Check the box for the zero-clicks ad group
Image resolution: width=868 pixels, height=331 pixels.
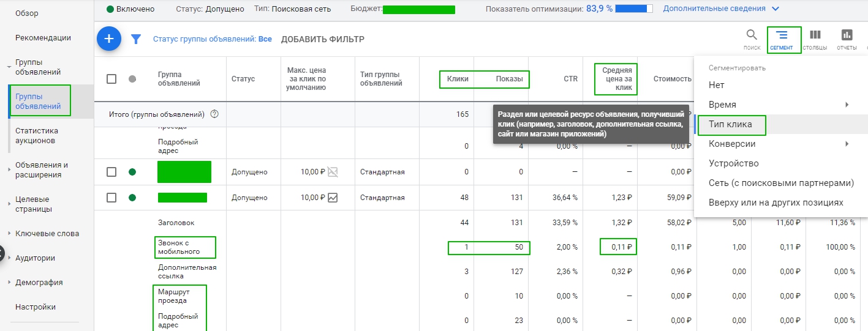click(111, 172)
